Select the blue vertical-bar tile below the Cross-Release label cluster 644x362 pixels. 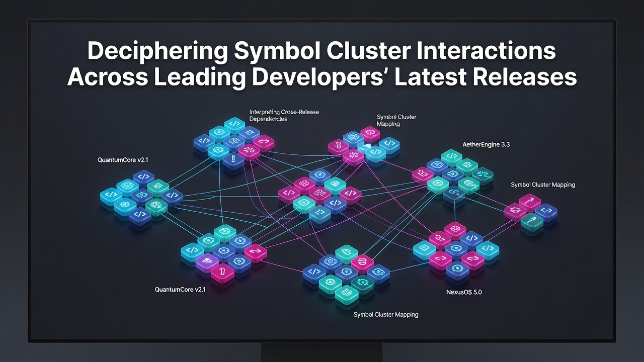coord(233,160)
